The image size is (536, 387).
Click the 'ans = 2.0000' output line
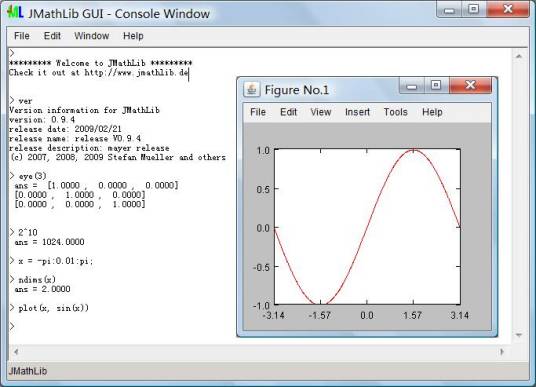tap(42, 289)
